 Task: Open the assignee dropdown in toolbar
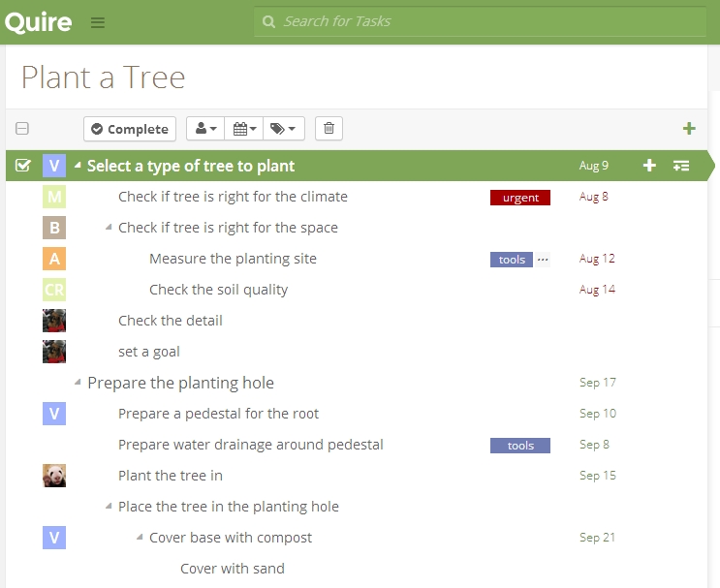(205, 129)
